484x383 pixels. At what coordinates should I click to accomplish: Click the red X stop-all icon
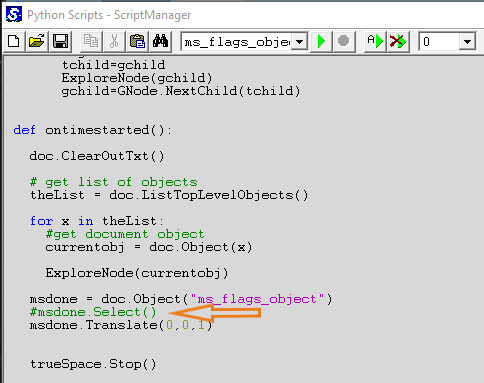[x=398, y=42]
